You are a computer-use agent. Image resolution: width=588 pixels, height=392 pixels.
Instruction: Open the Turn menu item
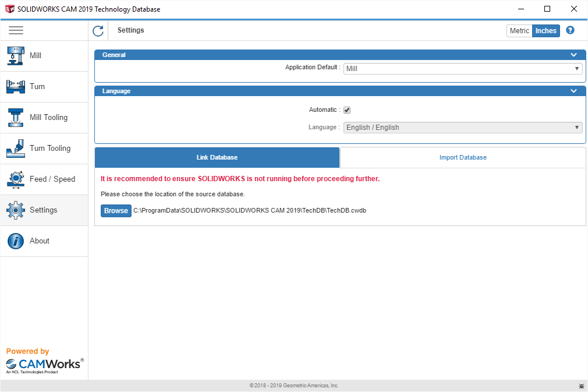(44, 87)
